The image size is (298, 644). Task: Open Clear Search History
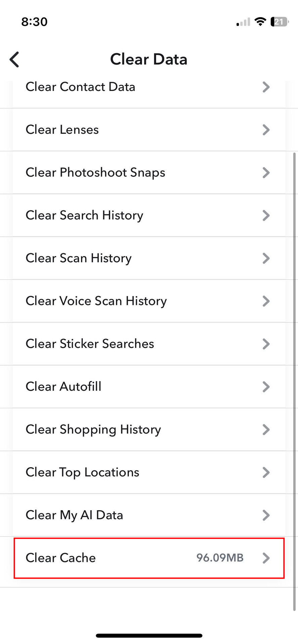click(x=84, y=215)
